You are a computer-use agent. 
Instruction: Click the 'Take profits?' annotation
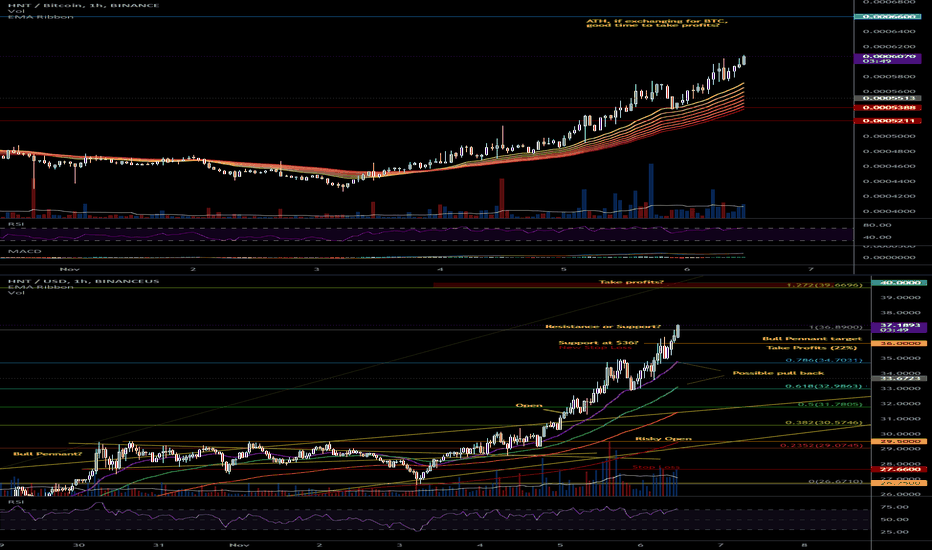(x=631, y=282)
